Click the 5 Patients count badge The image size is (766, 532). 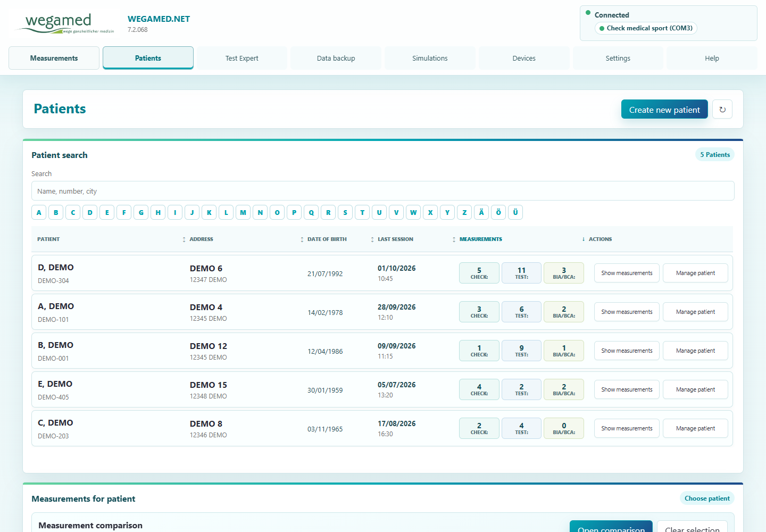click(715, 155)
